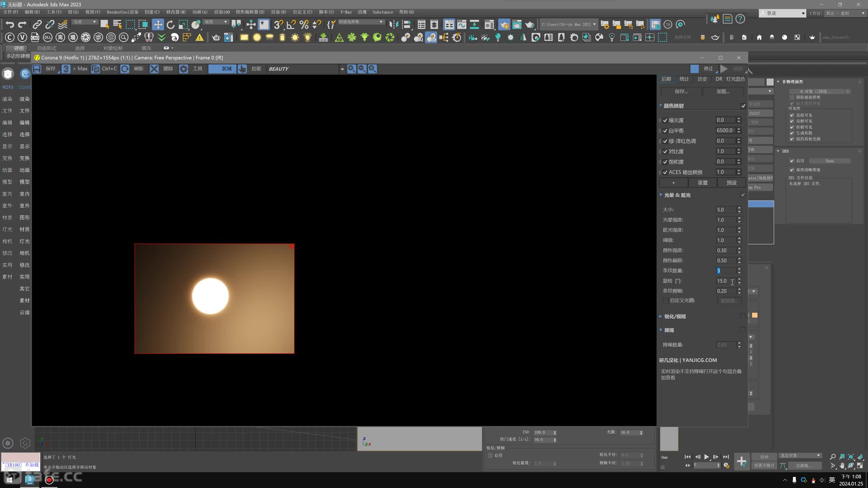Open the 登录 sign-in dropdown
Screen dimensions: 868x488
tap(783, 13)
